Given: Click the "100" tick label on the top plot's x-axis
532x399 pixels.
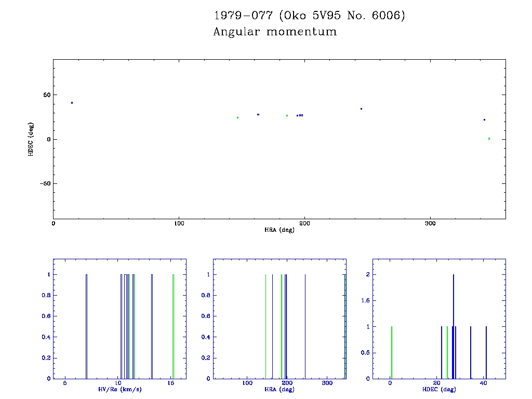Looking at the screenshot, I should pos(179,223).
